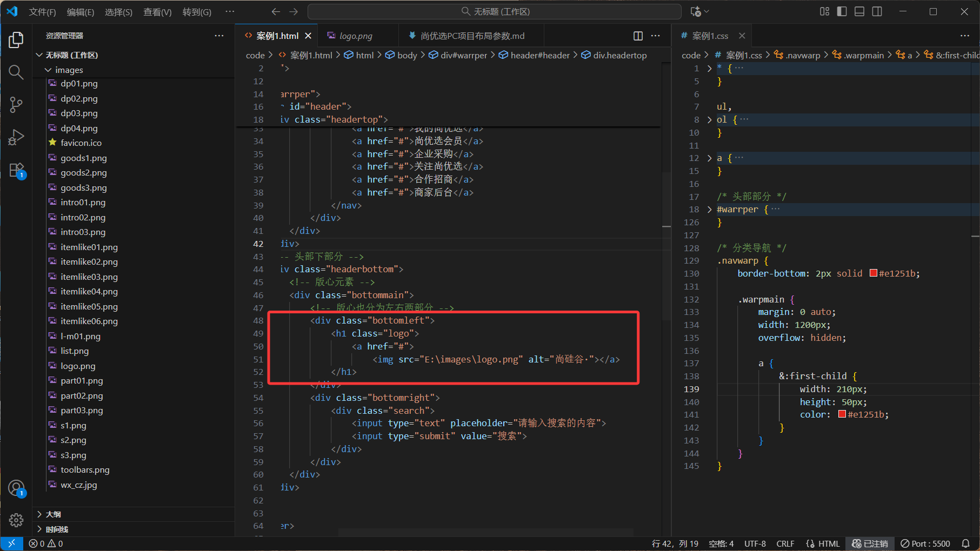Open more actions for left editor group
Screen dimensions: 980x551
click(x=656, y=36)
